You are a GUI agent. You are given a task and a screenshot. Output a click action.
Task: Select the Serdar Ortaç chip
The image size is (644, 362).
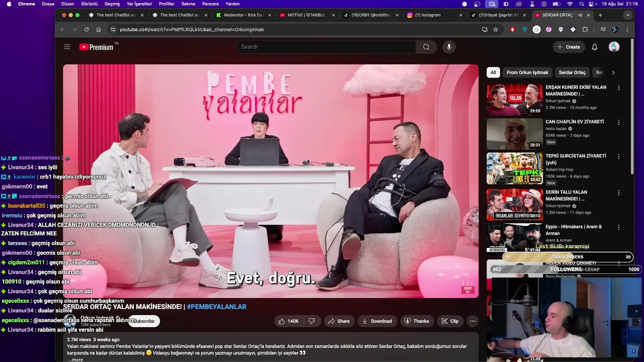pyautogui.click(x=572, y=72)
